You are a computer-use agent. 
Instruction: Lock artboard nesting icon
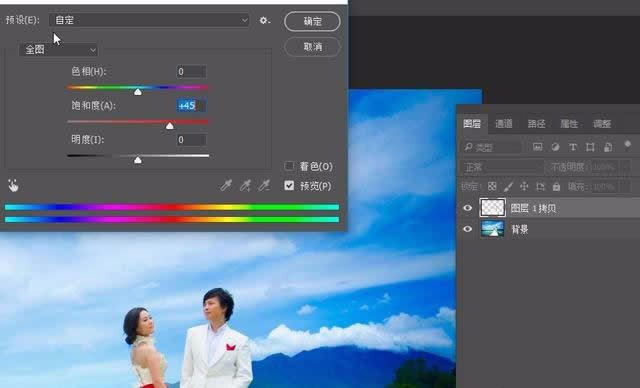(x=540, y=186)
